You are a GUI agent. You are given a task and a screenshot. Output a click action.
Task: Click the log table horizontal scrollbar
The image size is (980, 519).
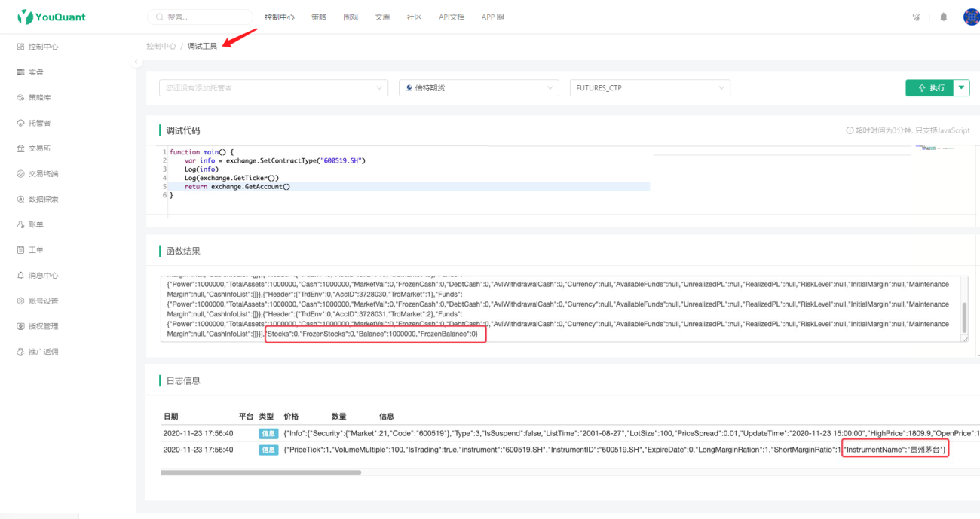261,472
